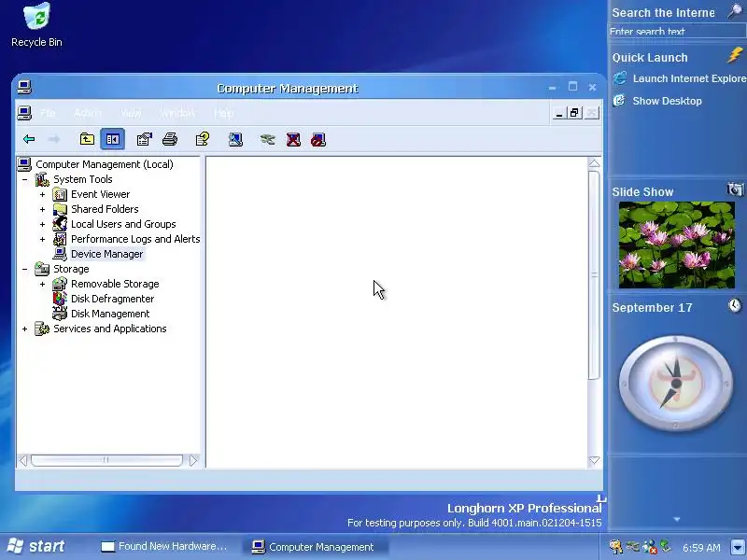Click Computer Management taskbar button
Image resolution: width=747 pixels, height=560 pixels.
tap(316, 547)
